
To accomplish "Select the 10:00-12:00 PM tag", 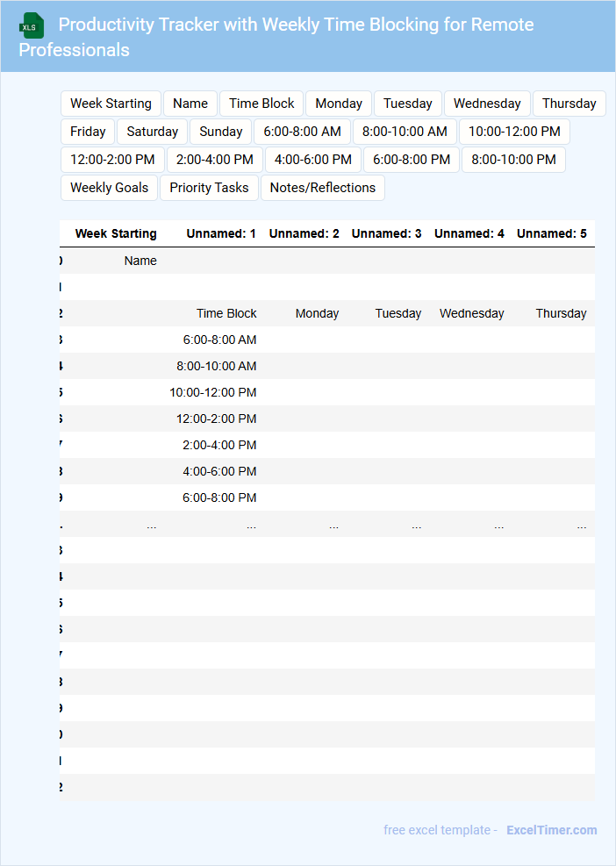I will (514, 132).
